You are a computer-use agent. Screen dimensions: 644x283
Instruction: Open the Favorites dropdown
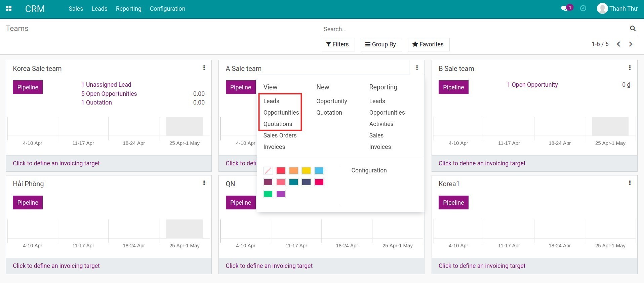pos(428,44)
